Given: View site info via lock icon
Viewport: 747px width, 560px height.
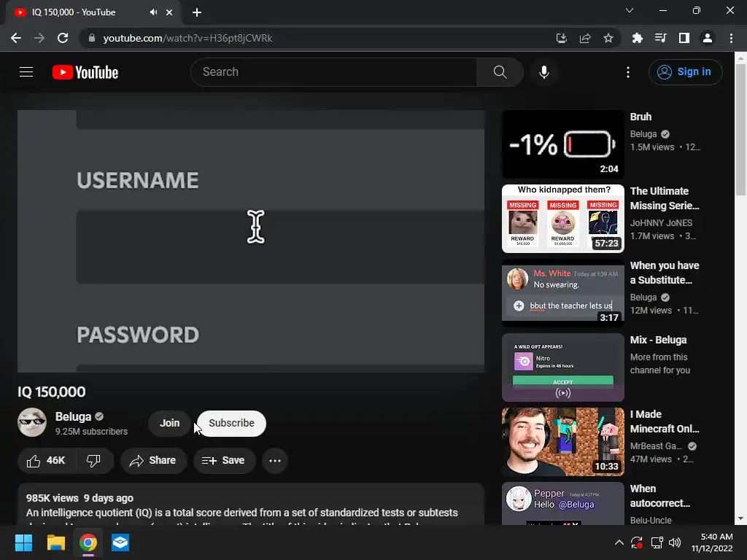Looking at the screenshot, I should 92,38.
